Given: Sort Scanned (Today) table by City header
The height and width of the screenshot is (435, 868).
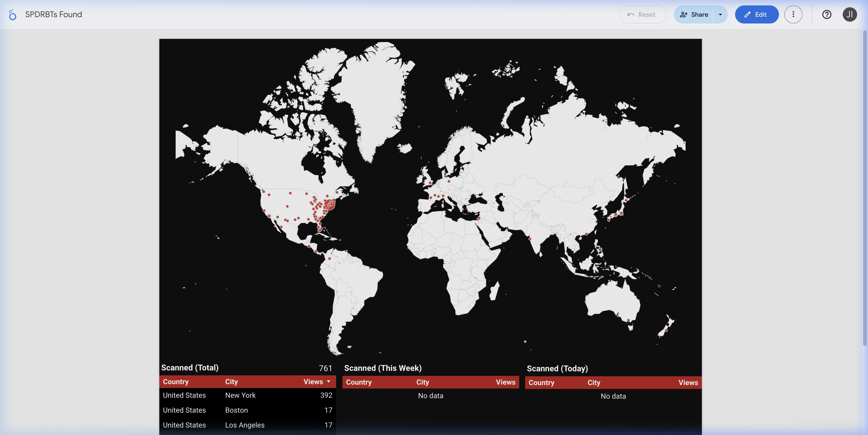Looking at the screenshot, I should (594, 382).
